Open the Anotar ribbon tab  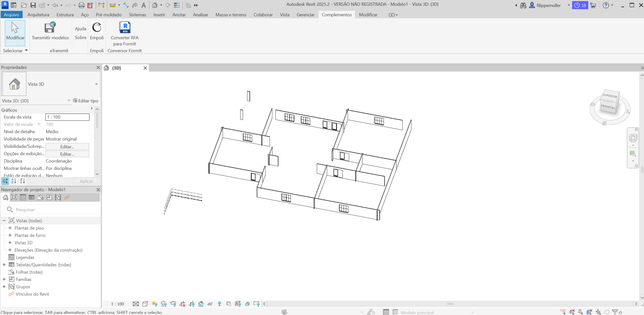[x=179, y=15]
